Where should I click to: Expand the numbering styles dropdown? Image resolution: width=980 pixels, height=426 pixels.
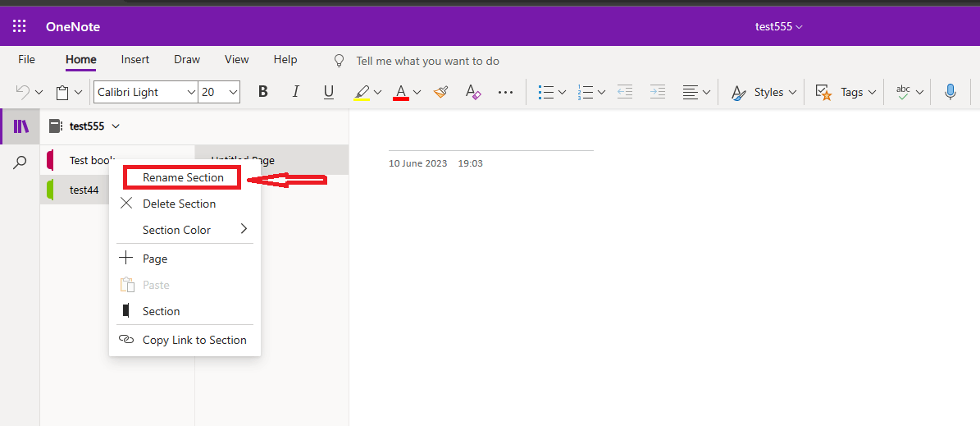pyautogui.click(x=601, y=93)
